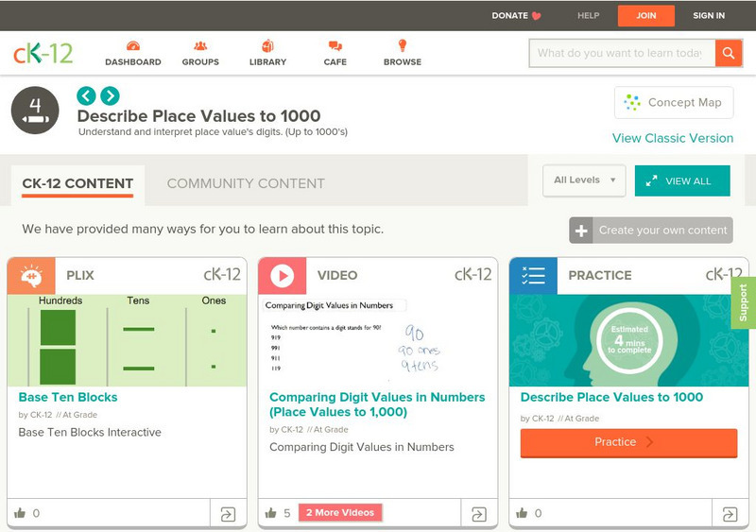This screenshot has height=532, width=756.
Task: Like the Practice card thumbs-up
Action: 522,513
